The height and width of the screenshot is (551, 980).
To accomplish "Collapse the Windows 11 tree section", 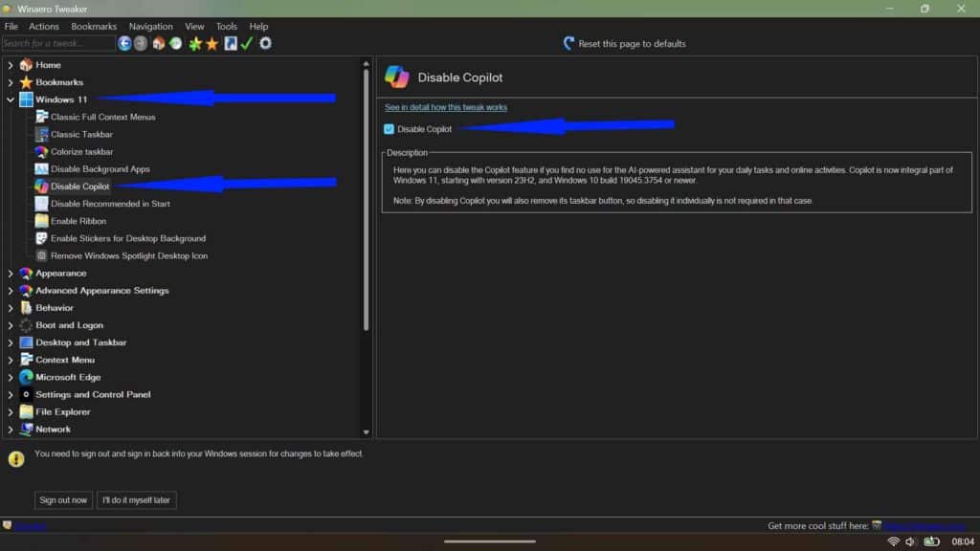I will click(x=11, y=99).
